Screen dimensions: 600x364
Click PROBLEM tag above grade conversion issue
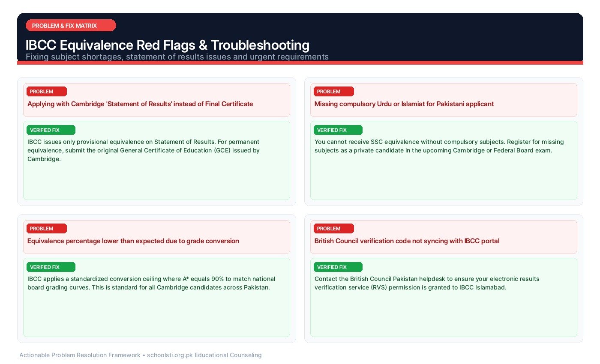(46, 228)
